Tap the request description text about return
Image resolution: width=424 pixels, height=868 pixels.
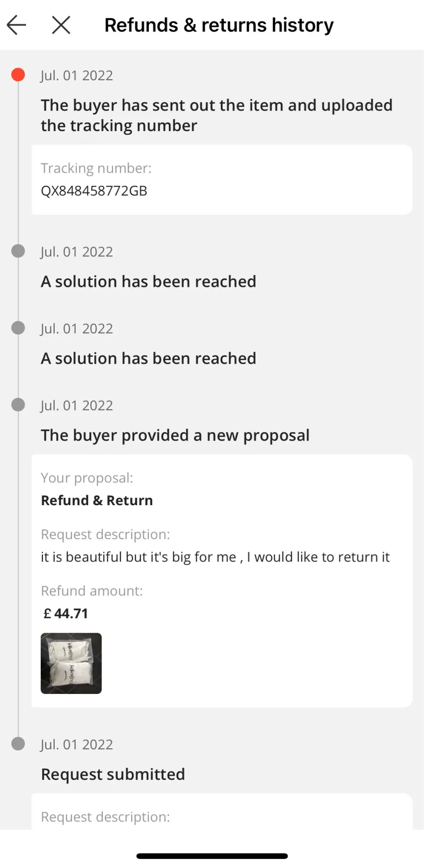coord(215,557)
